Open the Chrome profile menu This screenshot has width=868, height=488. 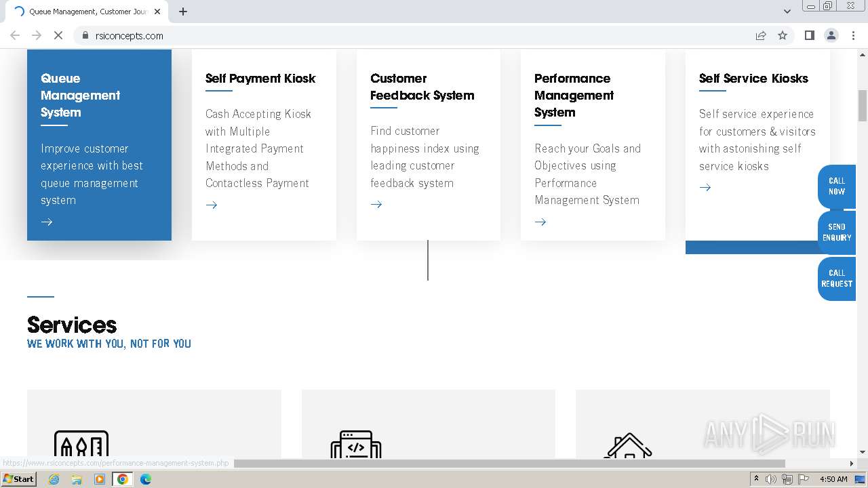831,36
